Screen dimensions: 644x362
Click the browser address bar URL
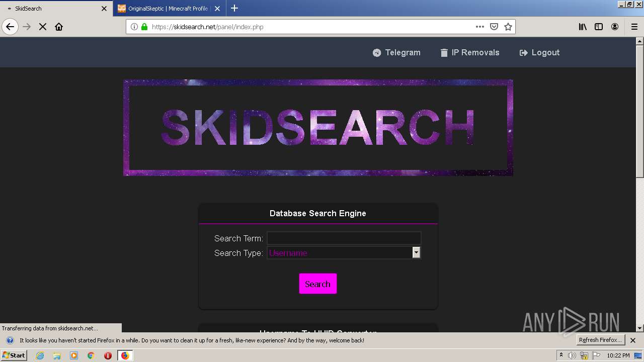[x=207, y=27]
